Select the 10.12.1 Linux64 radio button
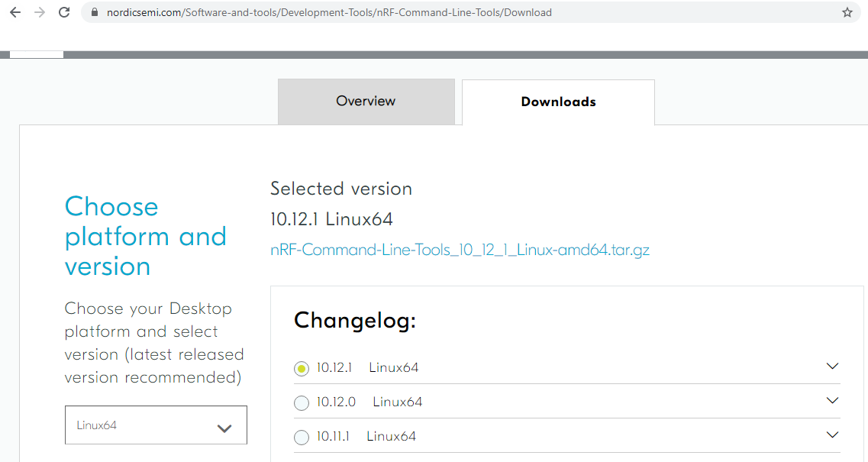868x462 pixels. click(x=302, y=369)
